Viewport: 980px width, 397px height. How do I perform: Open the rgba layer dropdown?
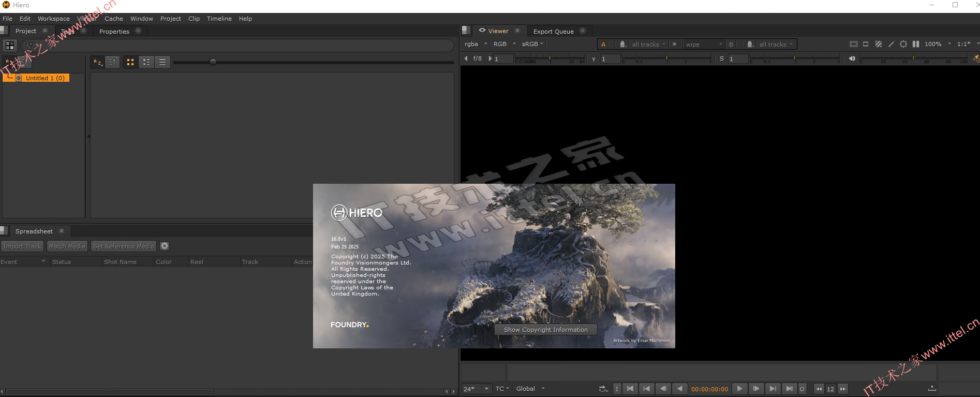(476, 44)
